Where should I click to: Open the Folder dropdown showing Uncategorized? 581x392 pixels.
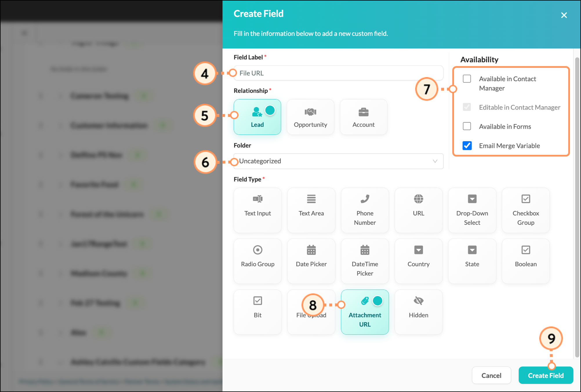pyautogui.click(x=338, y=161)
